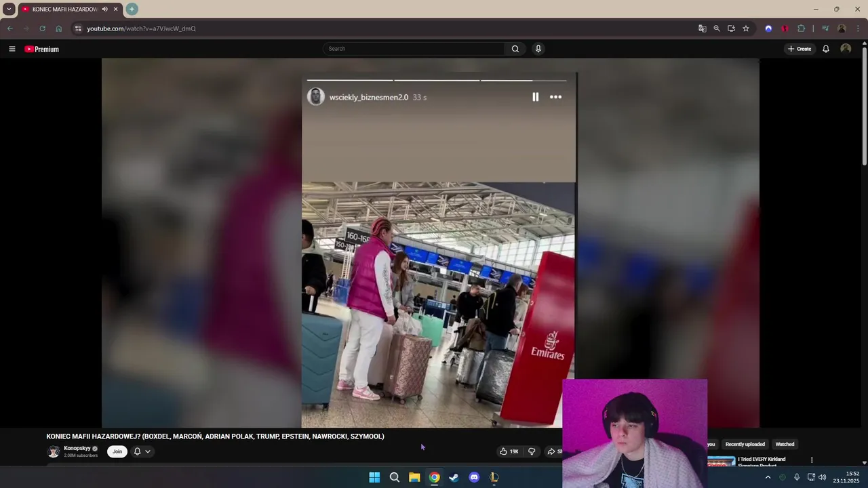Expand Chrome tab search dropdown

pyautogui.click(x=9, y=9)
